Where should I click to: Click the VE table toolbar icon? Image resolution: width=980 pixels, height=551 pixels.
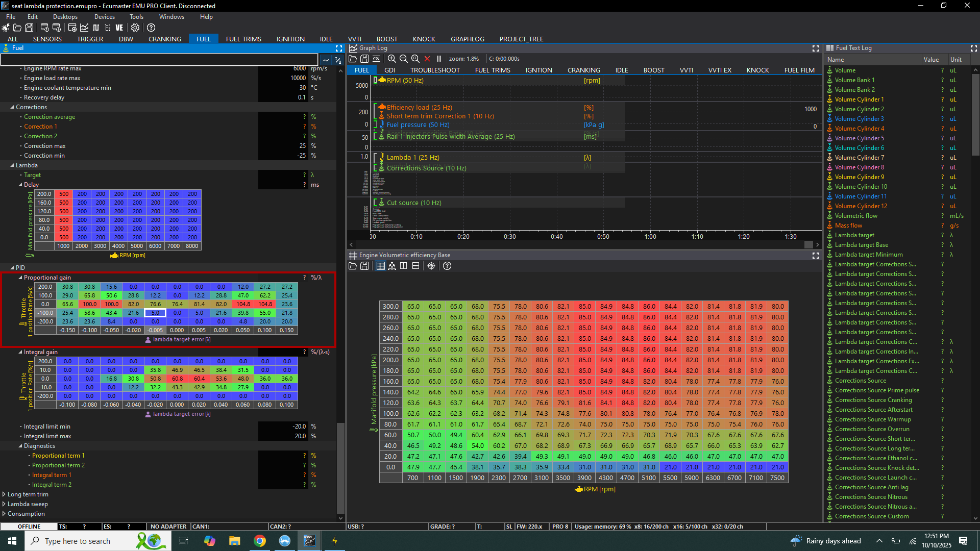(x=119, y=28)
